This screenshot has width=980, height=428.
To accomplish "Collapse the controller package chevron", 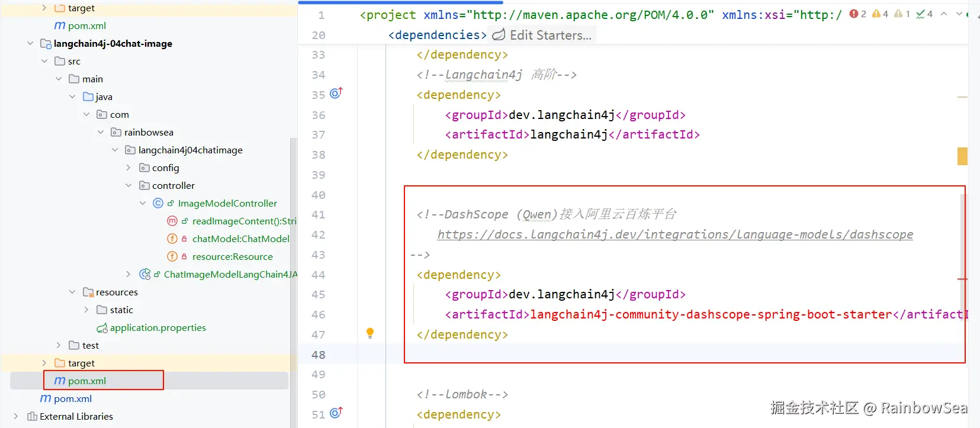I will (x=128, y=185).
